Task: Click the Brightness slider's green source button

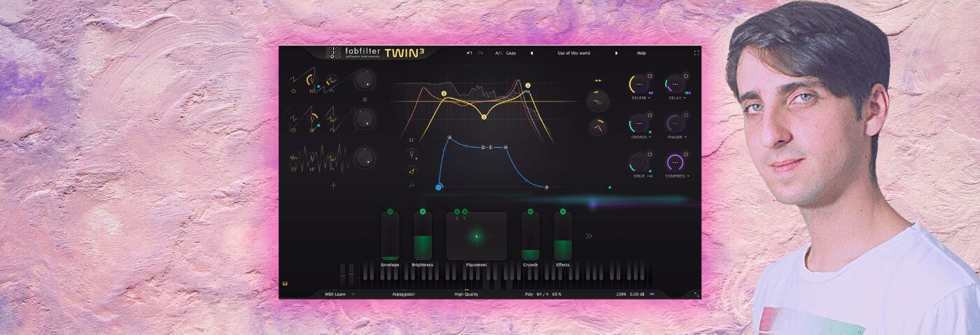Action: click(x=423, y=211)
